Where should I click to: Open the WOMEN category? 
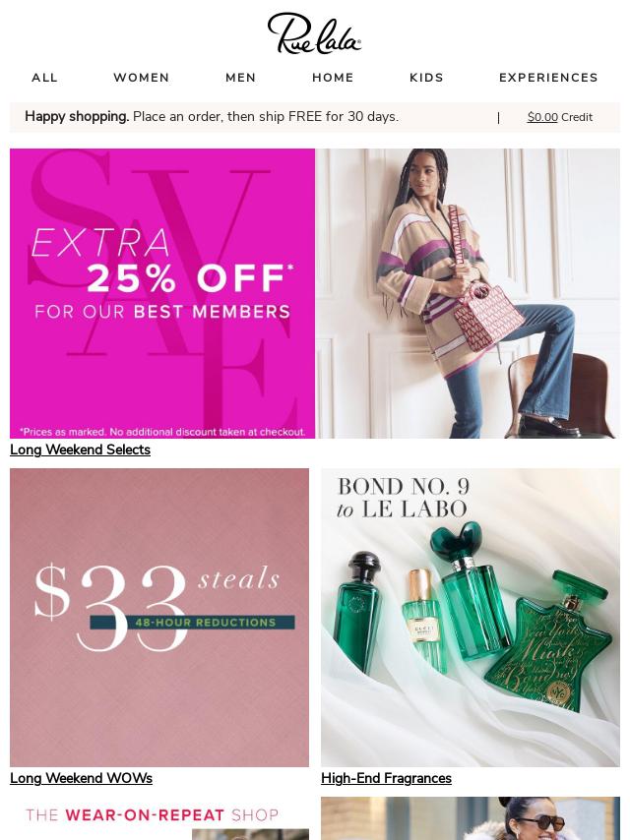[x=142, y=78]
